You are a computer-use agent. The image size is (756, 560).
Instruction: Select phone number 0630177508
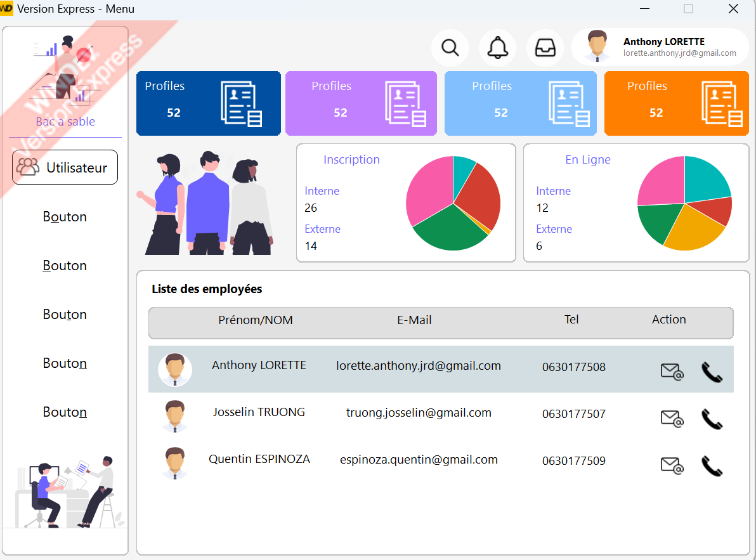[x=574, y=367]
